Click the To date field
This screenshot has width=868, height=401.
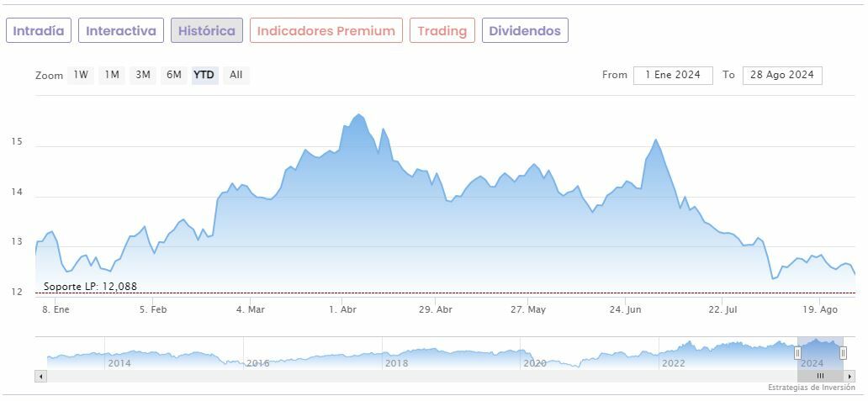782,75
